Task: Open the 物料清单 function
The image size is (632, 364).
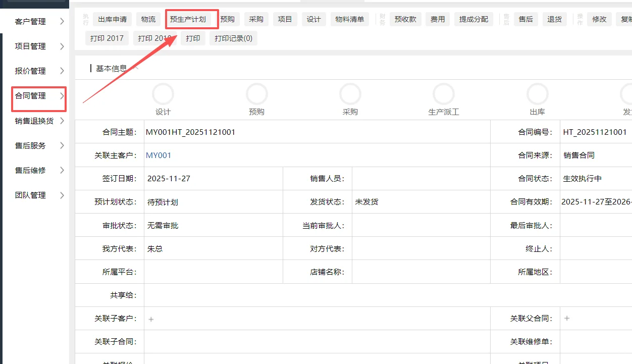Action: (349, 19)
